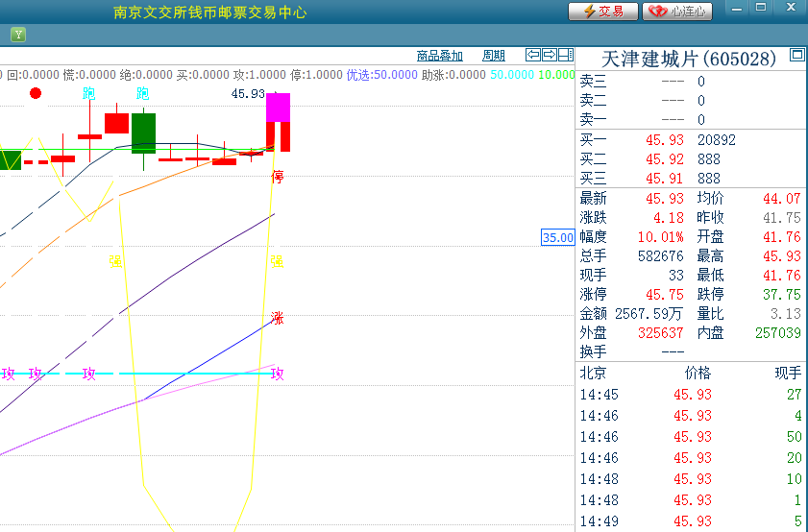Select the 攻:1.0000 indicator value
Screen dimensions: 808x532
[259, 75]
